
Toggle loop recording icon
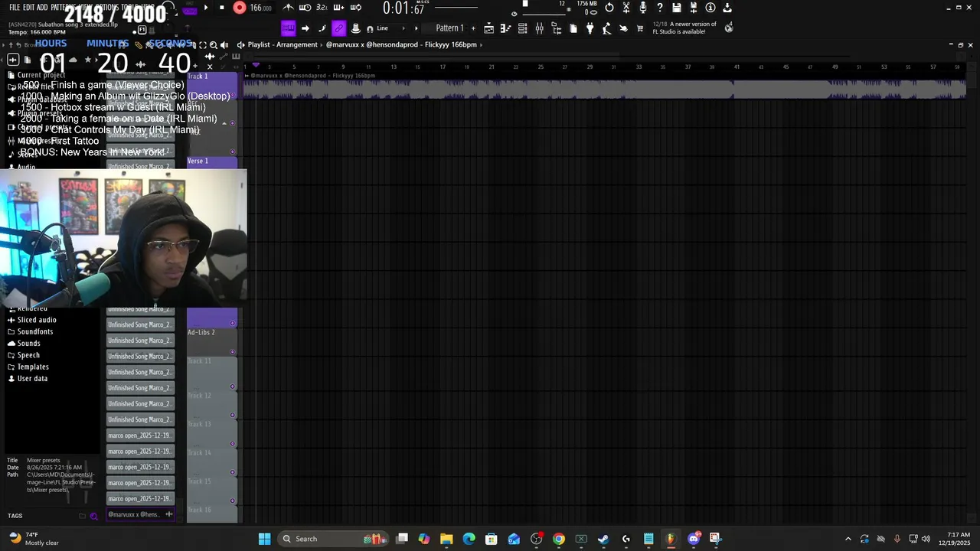[355, 8]
